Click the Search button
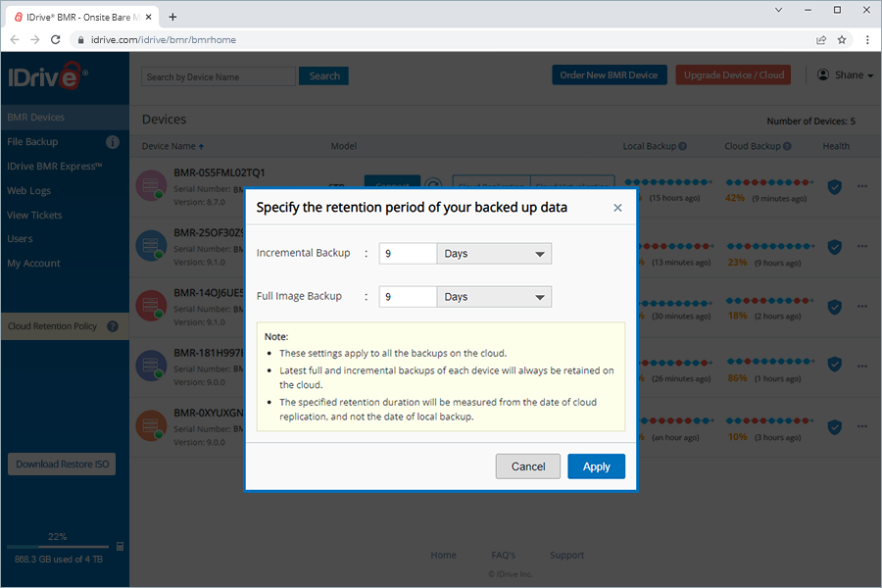Image resolution: width=882 pixels, height=588 pixels. (324, 76)
